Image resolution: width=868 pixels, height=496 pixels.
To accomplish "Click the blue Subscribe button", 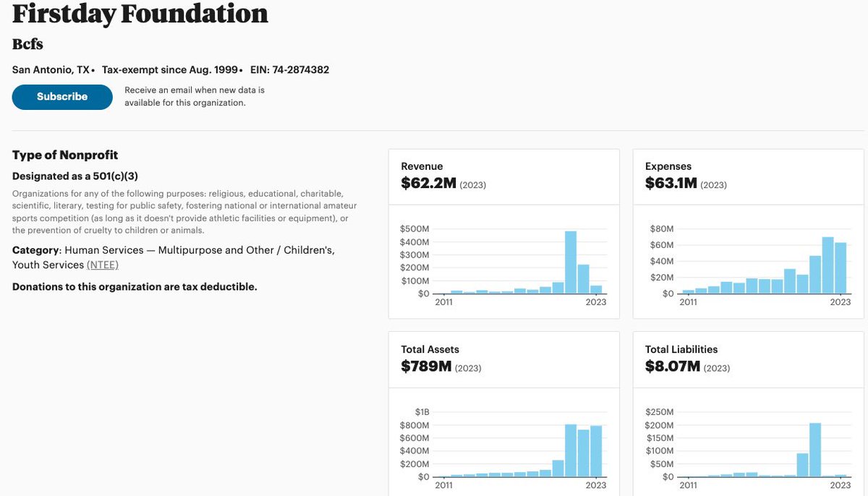I will pyautogui.click(x=62, y=97).
